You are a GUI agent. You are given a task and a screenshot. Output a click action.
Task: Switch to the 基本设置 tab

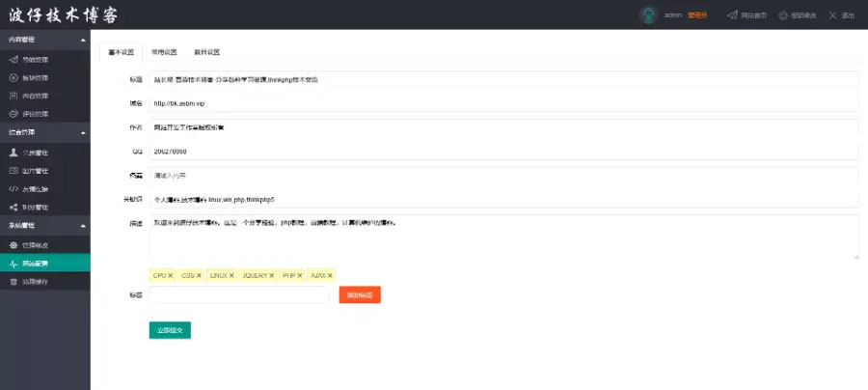point(121,52)
